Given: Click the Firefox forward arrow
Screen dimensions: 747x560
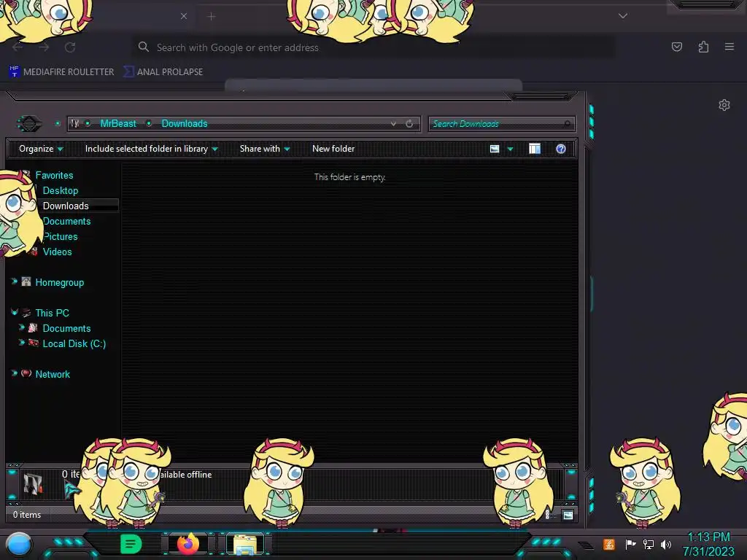Looking at the screenshot, I should [44, 47].
